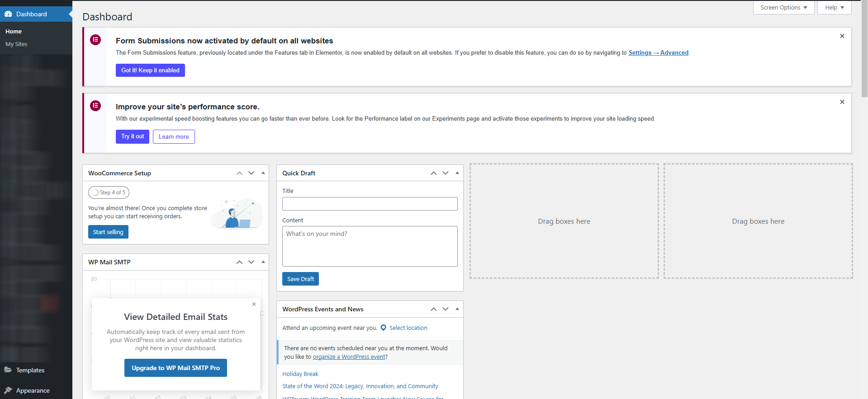Open the Screen Options dropdown
Screen dimensions: 868x399
pyautogui.click(x=784, y=8)
